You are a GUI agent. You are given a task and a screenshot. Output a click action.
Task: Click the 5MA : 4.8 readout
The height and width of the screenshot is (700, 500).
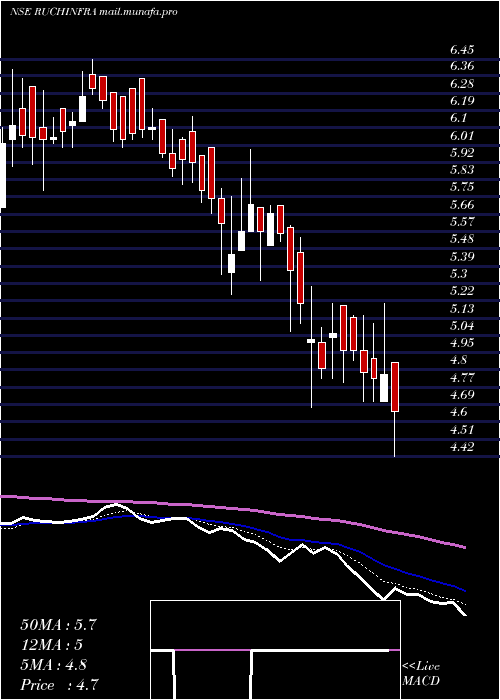pyautogui.click(x=54, y=665)
